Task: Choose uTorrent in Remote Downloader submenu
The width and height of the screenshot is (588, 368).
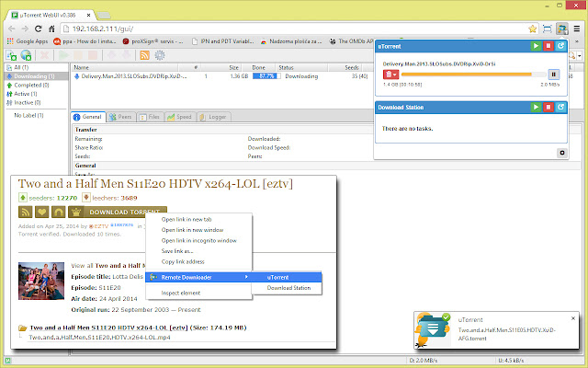Action: (287, 277)
